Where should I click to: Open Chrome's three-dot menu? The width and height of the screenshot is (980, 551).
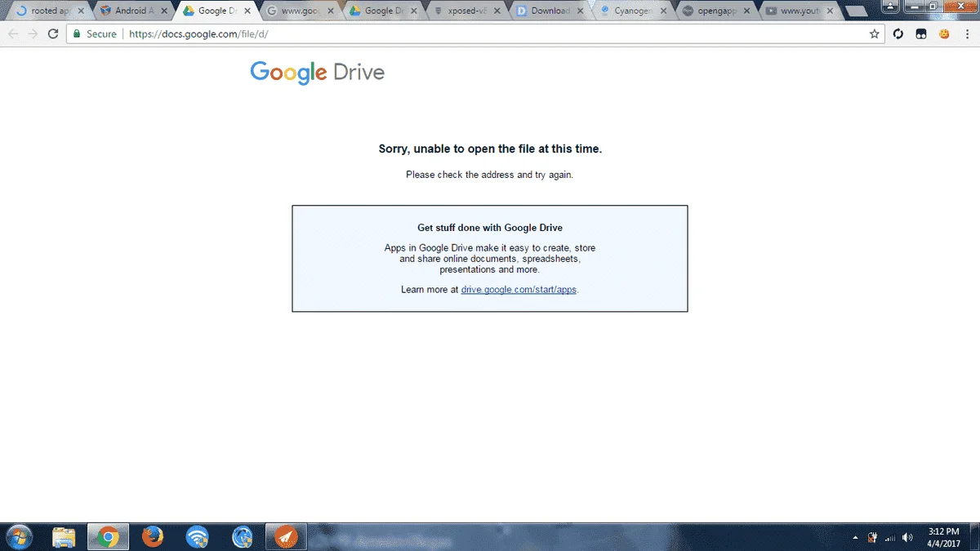tap(966, 34)
